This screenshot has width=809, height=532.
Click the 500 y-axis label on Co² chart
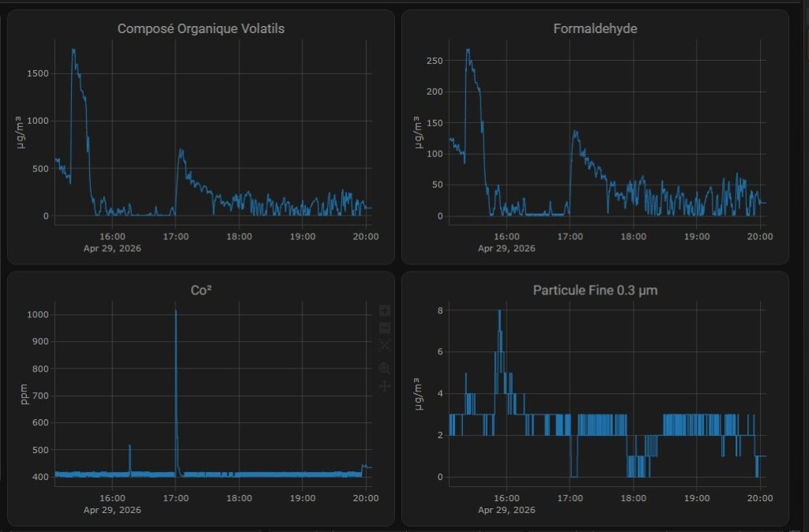40,450
